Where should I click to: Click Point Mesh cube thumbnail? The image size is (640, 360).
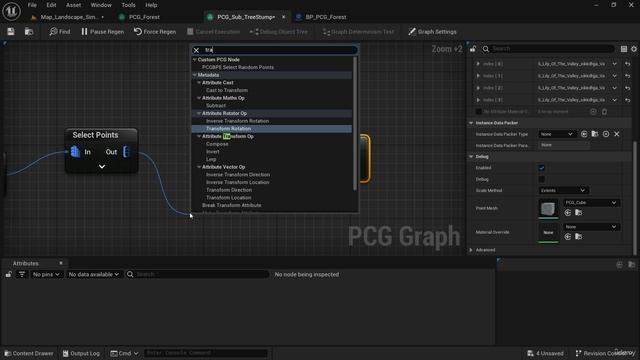(548, 209)
